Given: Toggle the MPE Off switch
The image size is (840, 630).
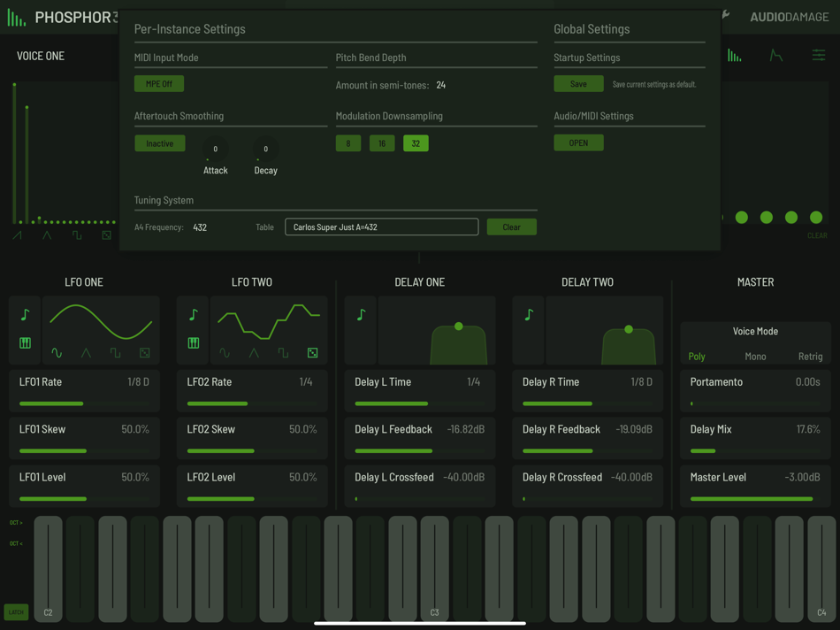Looking at the screenshot, I should pos(158,83).
